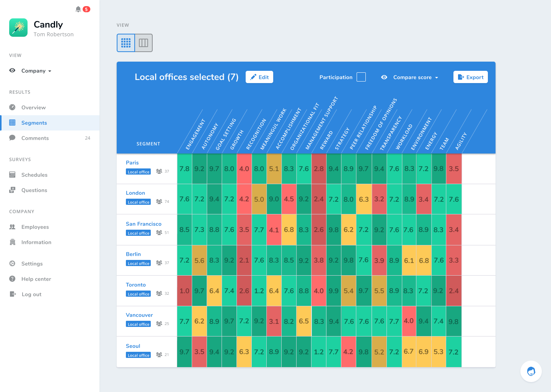Click the Schedules calendar icon
Viewport: 551px width, 392px height.
(12, 175)
